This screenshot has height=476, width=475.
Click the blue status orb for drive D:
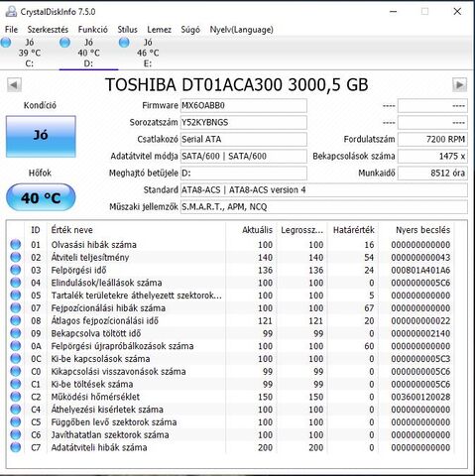(64, 43)
